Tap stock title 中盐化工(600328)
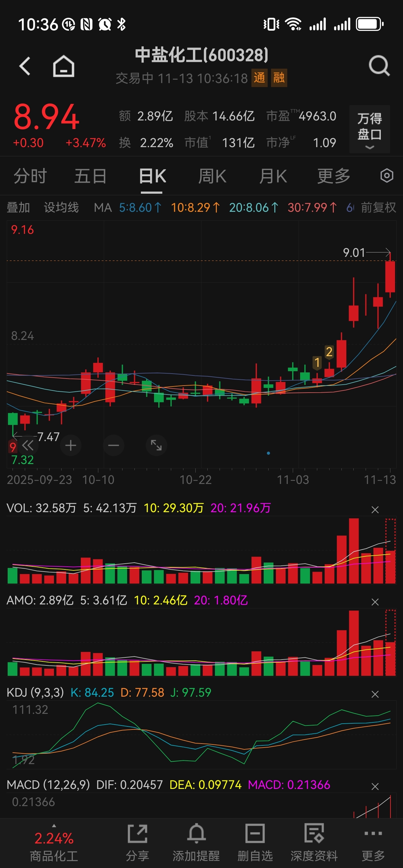Image resolution: width=403 pixels, height=868 pixels. [202, 55]
